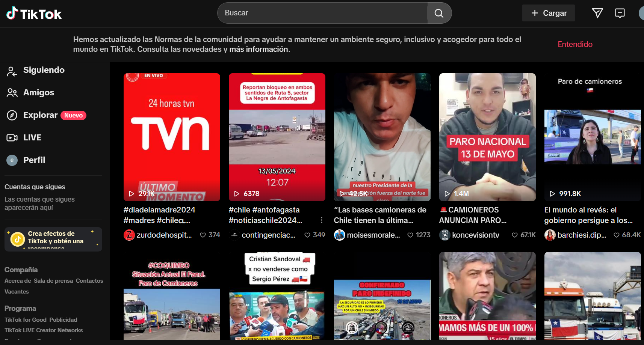Click the plus icon on Cargar
644x345 pixels.
click(535, 13)
